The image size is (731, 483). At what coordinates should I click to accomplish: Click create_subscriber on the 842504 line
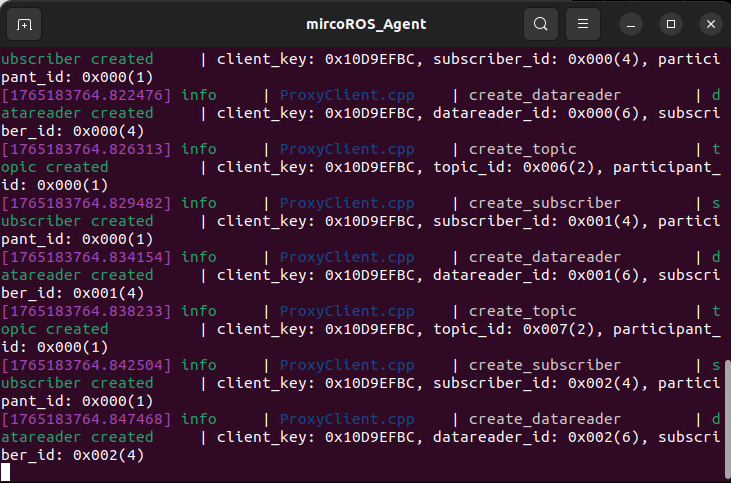[545, 366]
